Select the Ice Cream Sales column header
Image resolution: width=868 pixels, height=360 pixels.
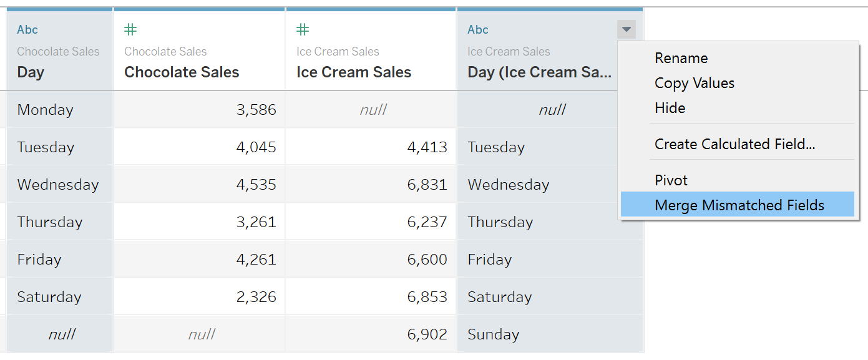click(371, 51)
